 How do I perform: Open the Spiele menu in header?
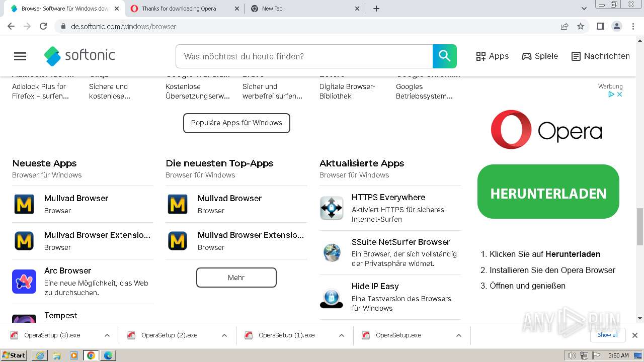[x=540, y=56]
